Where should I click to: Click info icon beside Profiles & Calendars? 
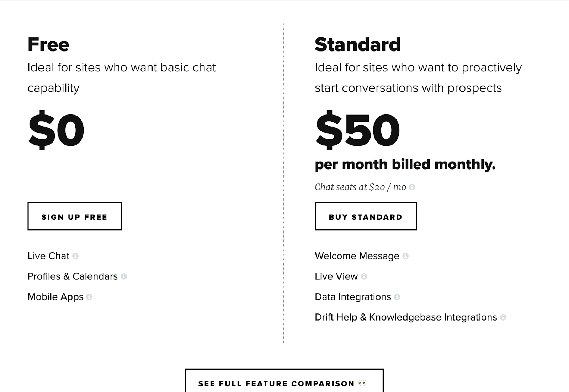click(x=124, y=276)
